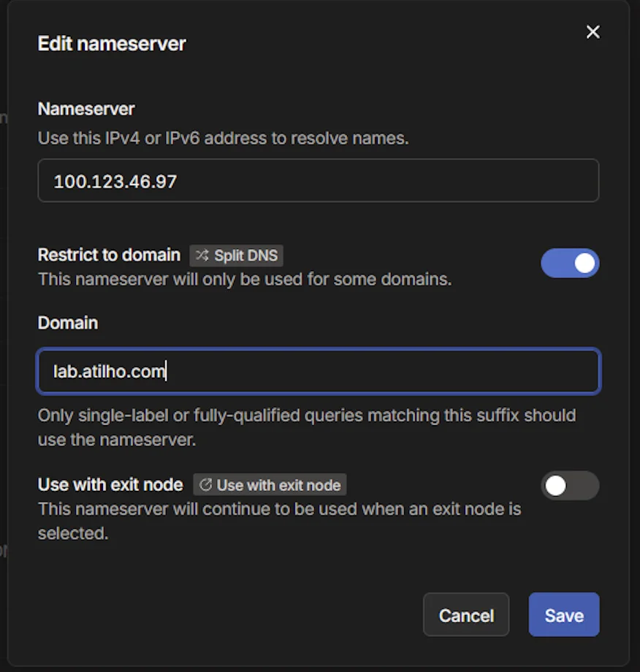This screenshot has width=640, height=672.
Task: Enable the Use with exit node toggle
Action: click(570, 486)
